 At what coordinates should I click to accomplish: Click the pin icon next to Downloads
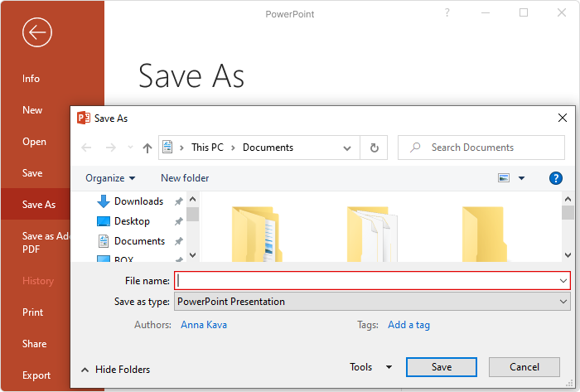179,201
